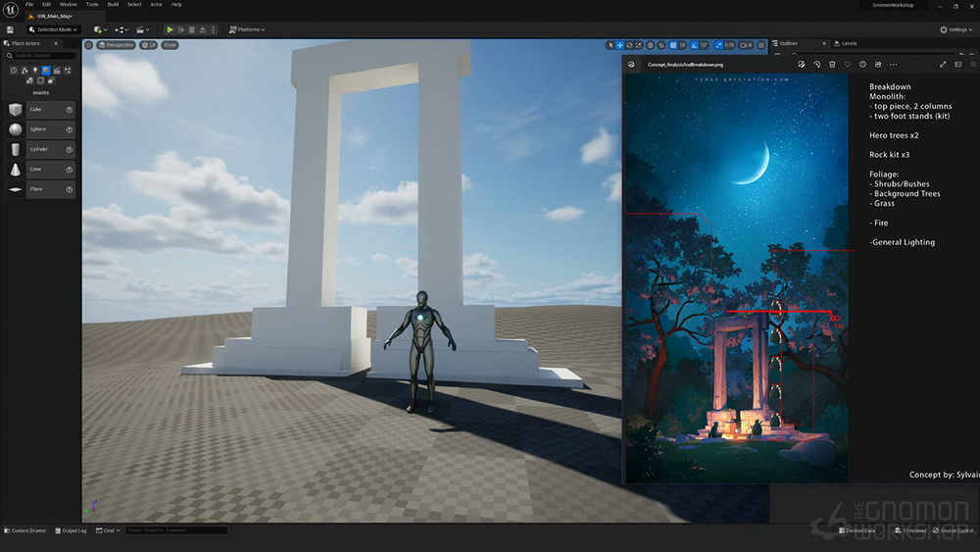Image resolution: width=980 pixels, height=552 pixels.
Task: Open the viewport Show flags menu
Action: (x=170, y=45)
